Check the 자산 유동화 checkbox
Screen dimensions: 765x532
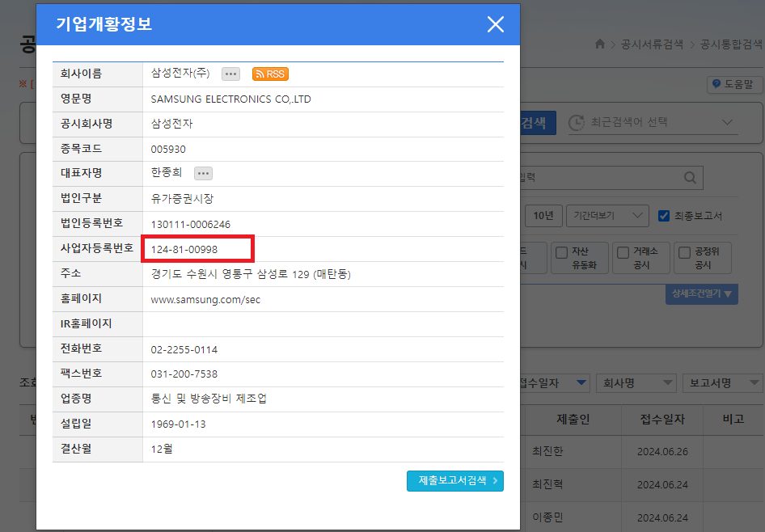coord(561,252)
